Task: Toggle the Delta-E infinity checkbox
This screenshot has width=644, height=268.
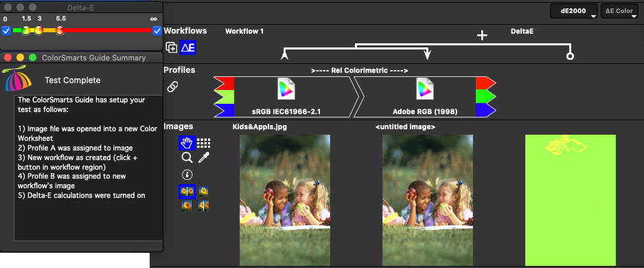Action: (x=157, y=30)
